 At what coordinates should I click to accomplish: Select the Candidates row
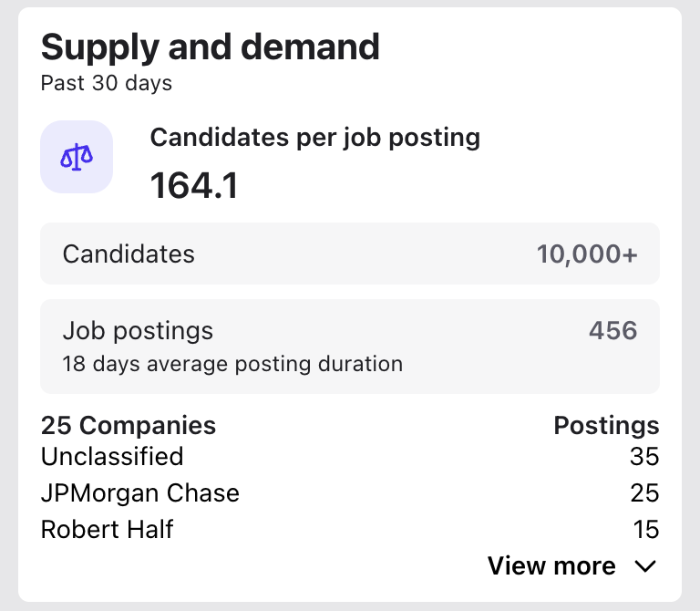point(349,254)
